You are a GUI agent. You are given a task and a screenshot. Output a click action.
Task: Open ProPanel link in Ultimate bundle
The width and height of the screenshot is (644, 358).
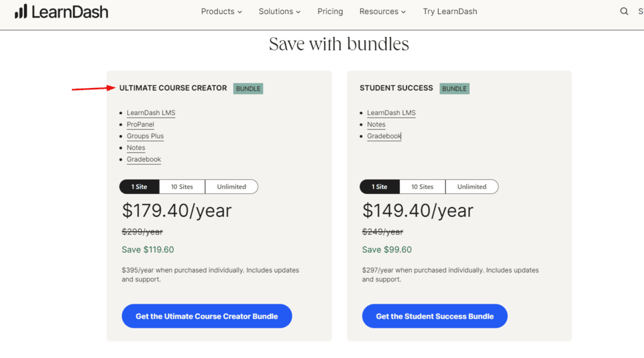pyautogui.click(x=140, y=124)
